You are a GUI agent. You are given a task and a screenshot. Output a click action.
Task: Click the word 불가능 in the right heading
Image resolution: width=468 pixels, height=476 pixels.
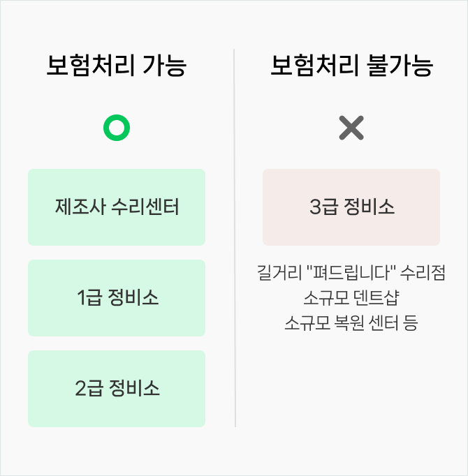pos(400,66)
